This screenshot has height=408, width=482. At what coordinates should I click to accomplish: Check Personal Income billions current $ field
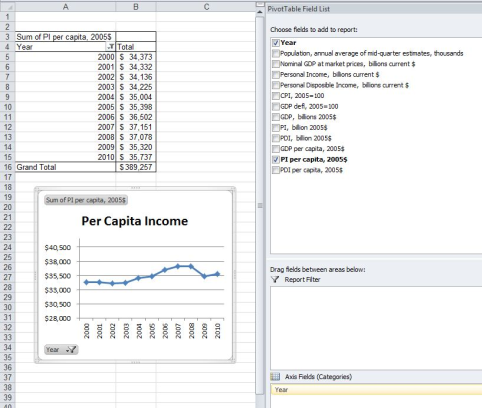coord(276,75)
